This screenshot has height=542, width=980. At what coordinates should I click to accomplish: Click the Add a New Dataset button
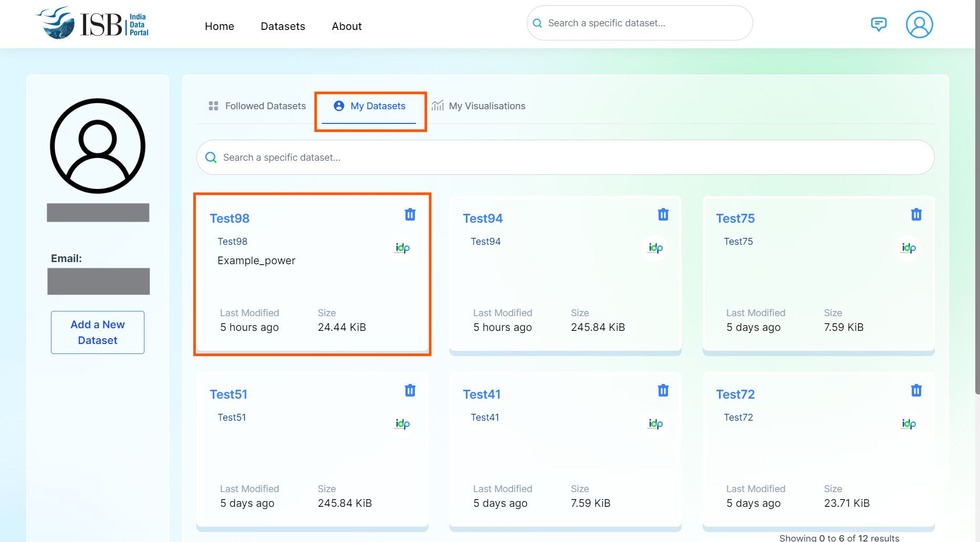pyautogui.click(x=98, y=332)
